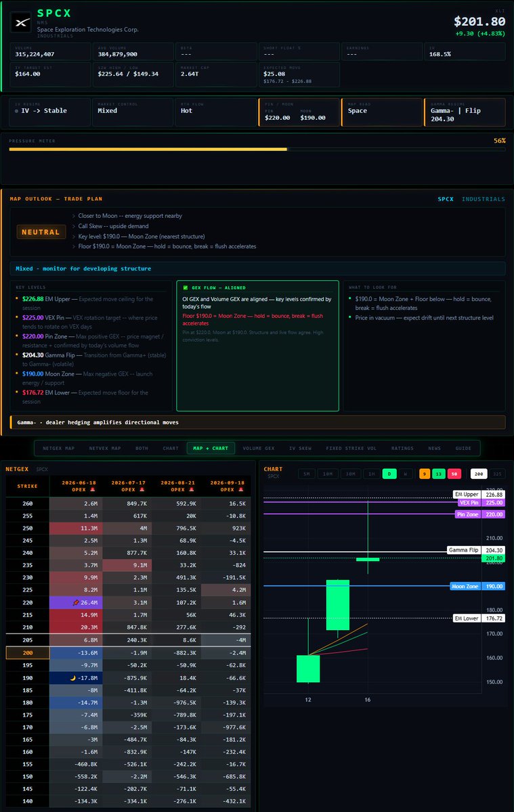
Task: Click the Gamma Flip 204.30 chart label
Action: click(476, 550)
